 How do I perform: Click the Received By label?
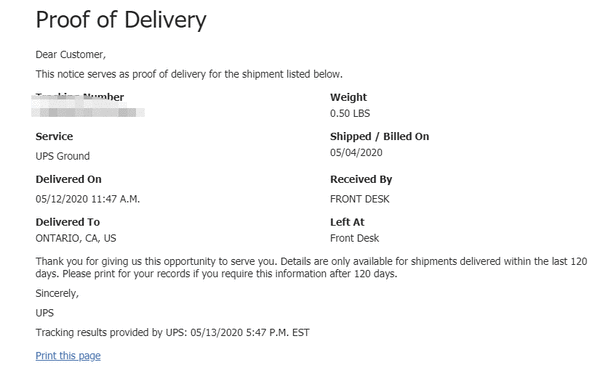[x=361, y=179]
